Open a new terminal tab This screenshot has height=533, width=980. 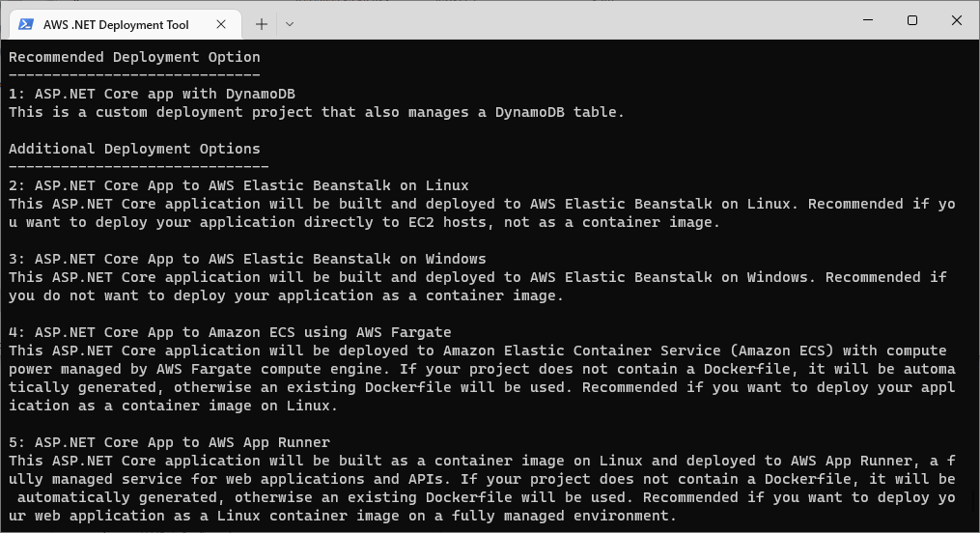(262, 24)
